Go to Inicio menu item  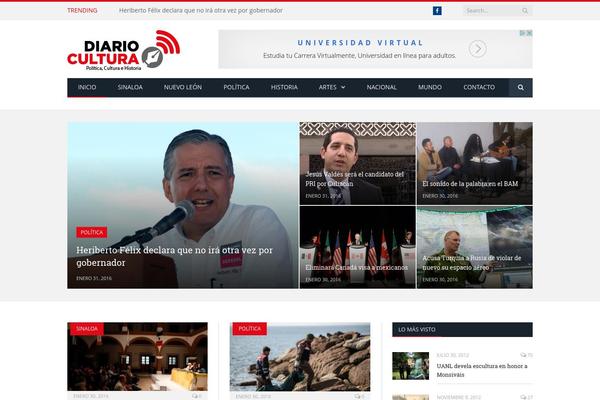(x=87, y=87)
